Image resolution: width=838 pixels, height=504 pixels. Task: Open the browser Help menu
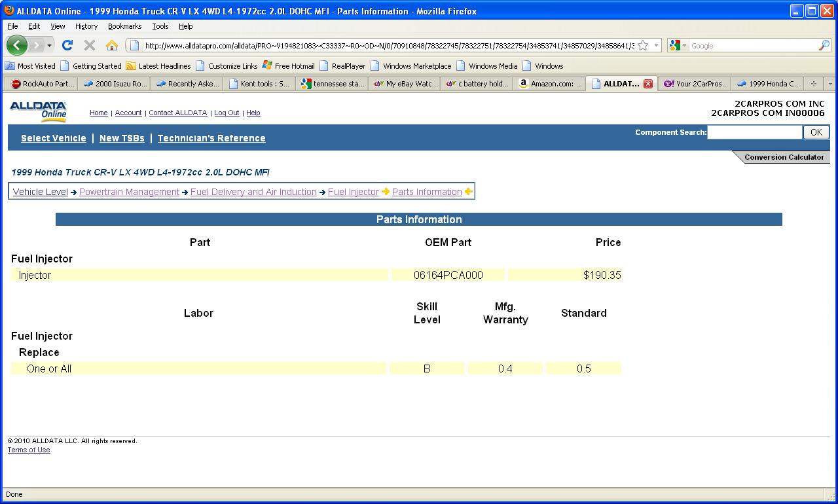186,26
